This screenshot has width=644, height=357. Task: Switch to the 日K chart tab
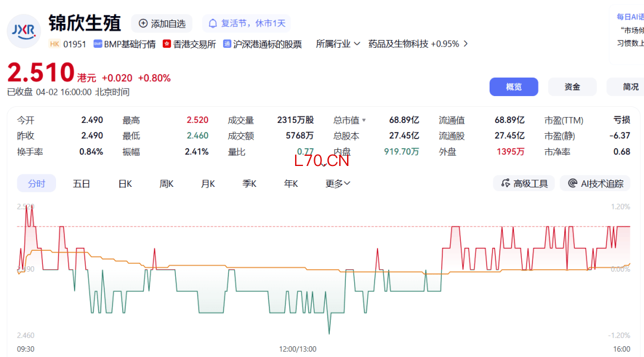pos(125,183)
